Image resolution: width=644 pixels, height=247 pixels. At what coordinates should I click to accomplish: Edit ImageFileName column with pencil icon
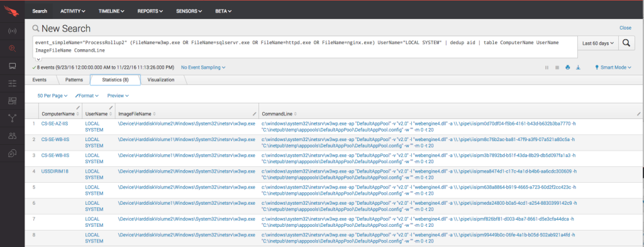[255, 113]
